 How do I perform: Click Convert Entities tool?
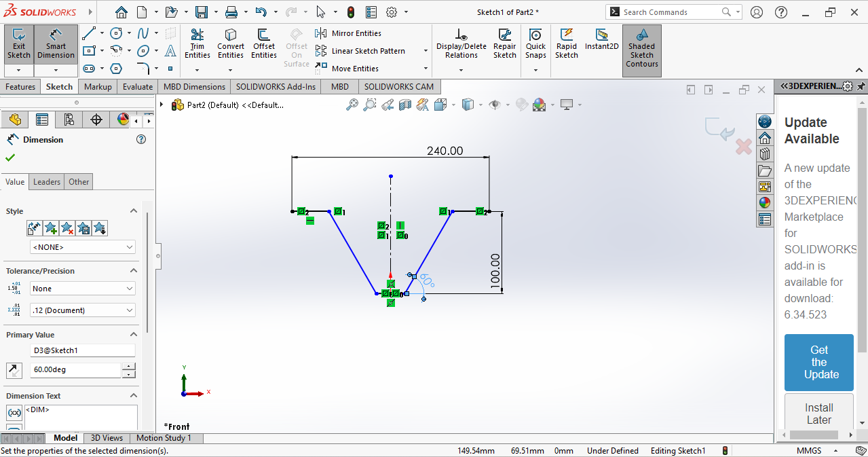tap(231, 44)
